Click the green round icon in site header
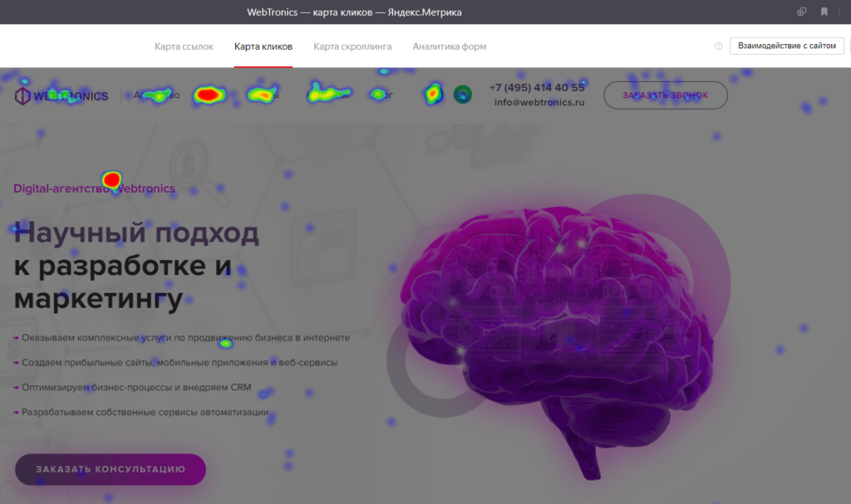 tap(462, 95)
